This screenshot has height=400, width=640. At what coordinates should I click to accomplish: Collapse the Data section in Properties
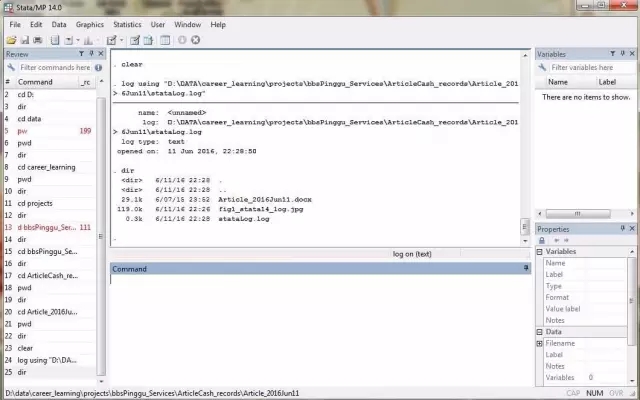pyautogui.click(x=540, y=332)
